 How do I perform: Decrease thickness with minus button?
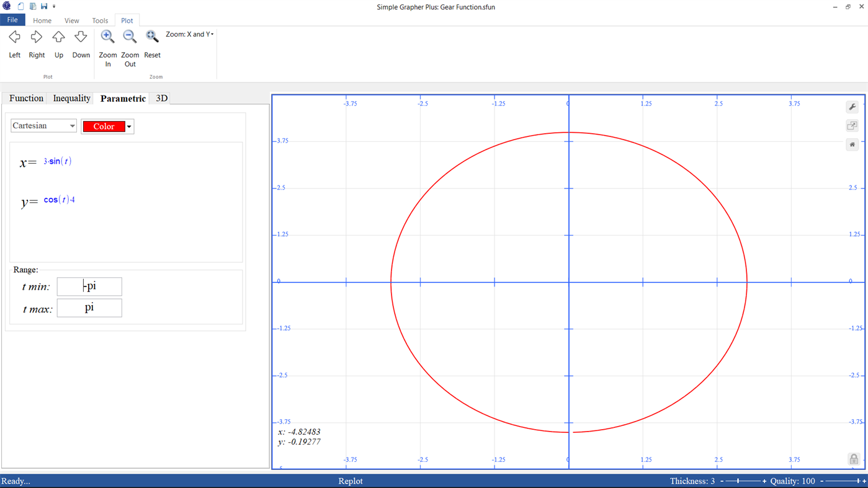tap(722, 481)
